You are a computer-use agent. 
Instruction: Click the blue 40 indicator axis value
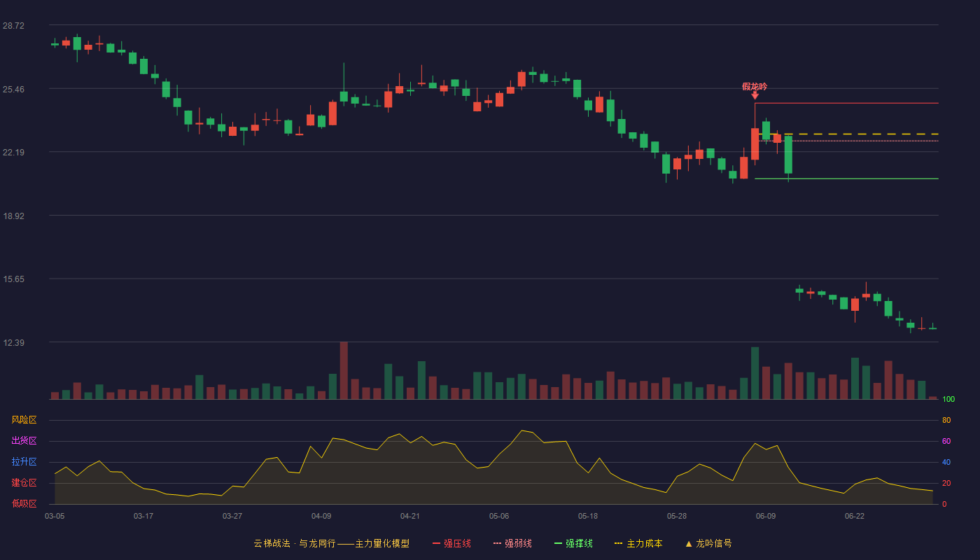coord(946,462)
